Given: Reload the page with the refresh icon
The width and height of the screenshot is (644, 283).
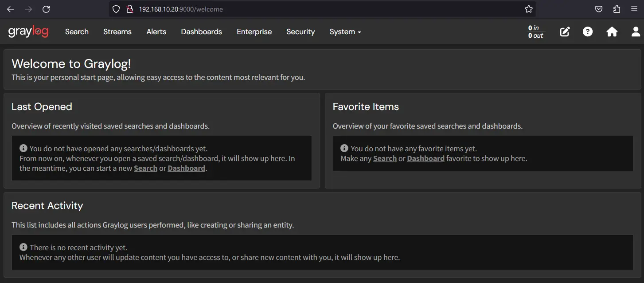Looking at the screenshot, I should 46,9.
